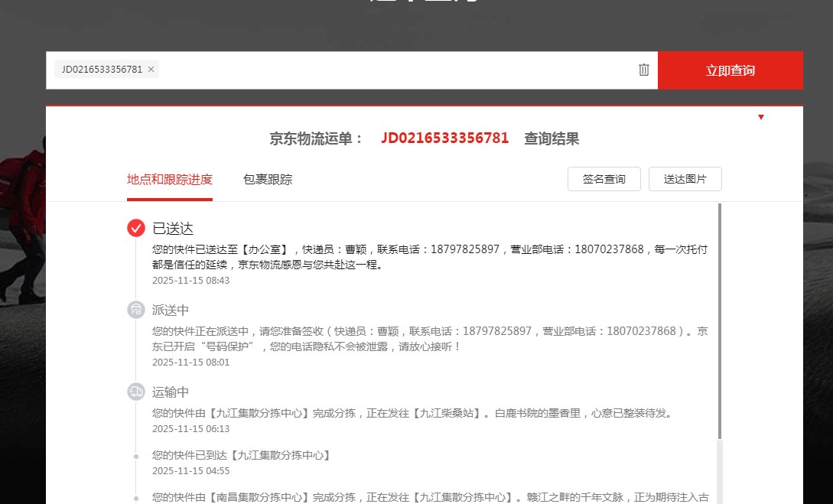The height and width of the screenshot is (504, 833).
Task: Select the 地点和跟踪进度 tab
Action: click(170, 180)
